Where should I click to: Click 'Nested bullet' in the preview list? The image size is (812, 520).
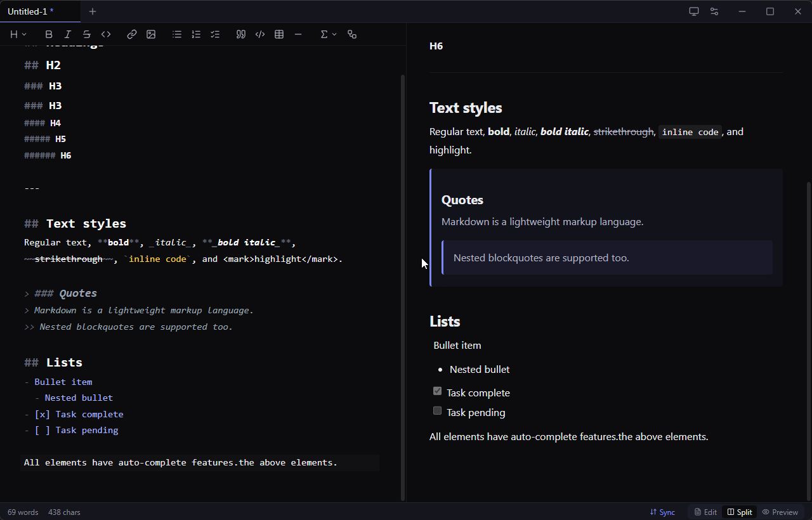click(x=480, y=369)
